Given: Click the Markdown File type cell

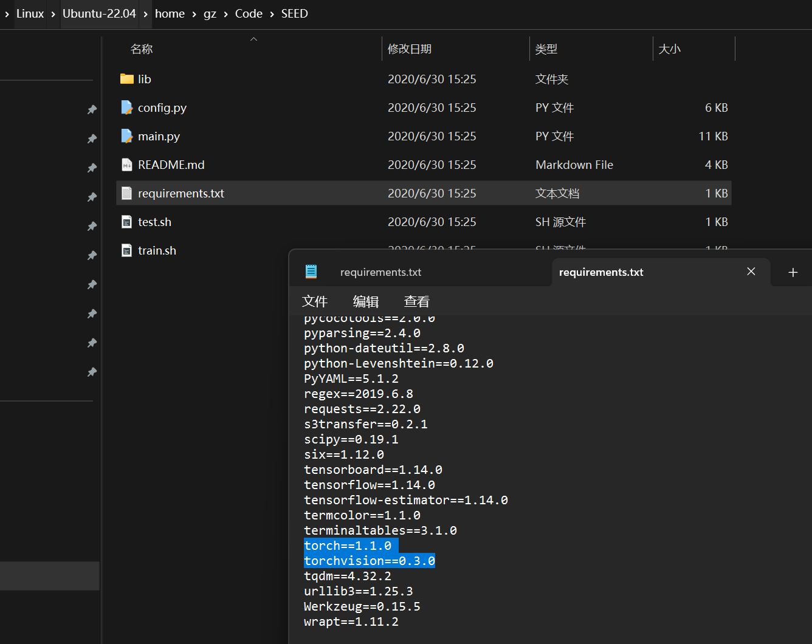Looking at the screenshot, I should (574, 165).
